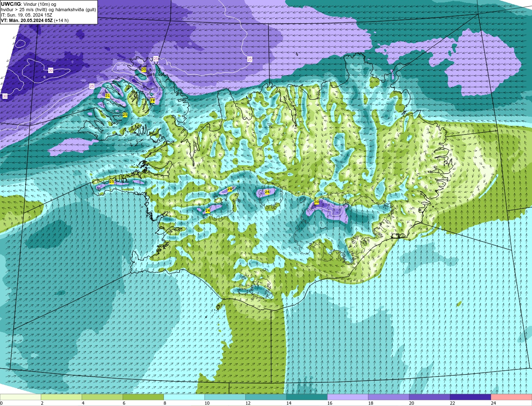Screen dimensions: 532x406
Task: Click the yellow 30 label over Vatnajökull
Action: [x=317, y=202]
